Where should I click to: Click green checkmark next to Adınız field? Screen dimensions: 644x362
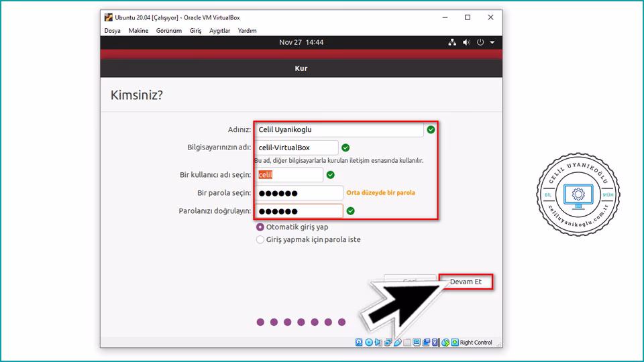[431, 129]
